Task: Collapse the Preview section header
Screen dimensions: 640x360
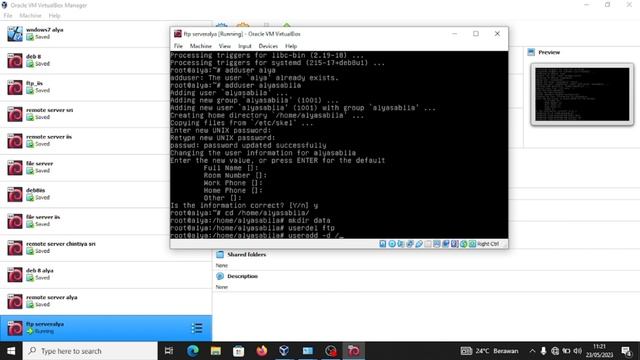Action: (549, 52)
